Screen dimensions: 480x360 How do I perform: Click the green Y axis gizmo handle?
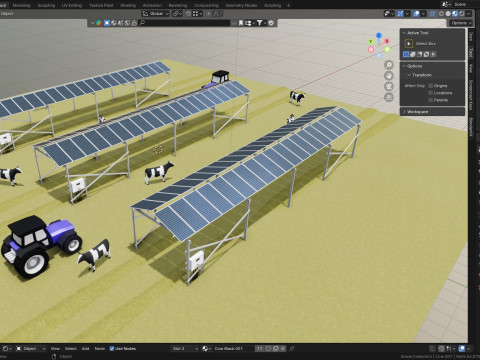[x=371, y=41]
